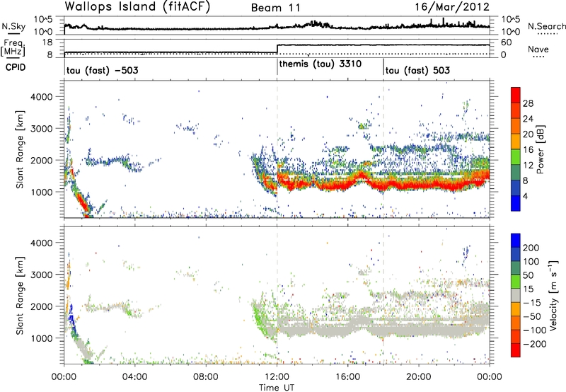Click the '20:00' time axis tick label
Viewport: 566px width, 392px height.
(419, 377)
